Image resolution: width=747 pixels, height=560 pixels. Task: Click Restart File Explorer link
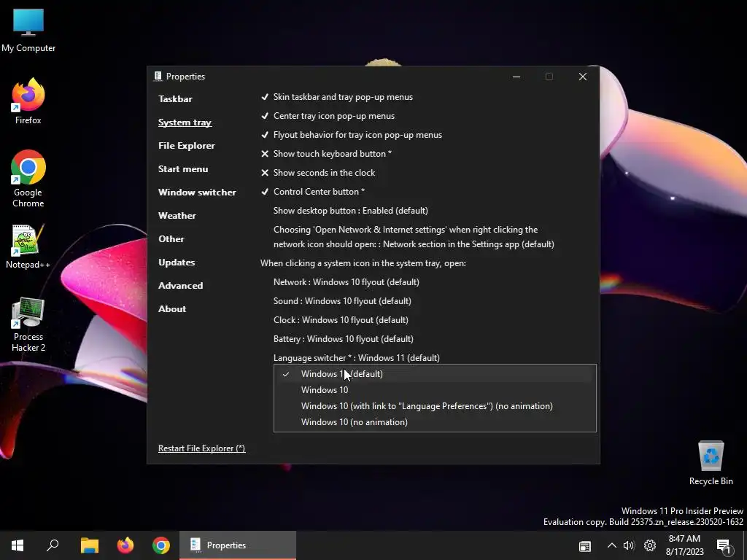click(x=201, y=448)
